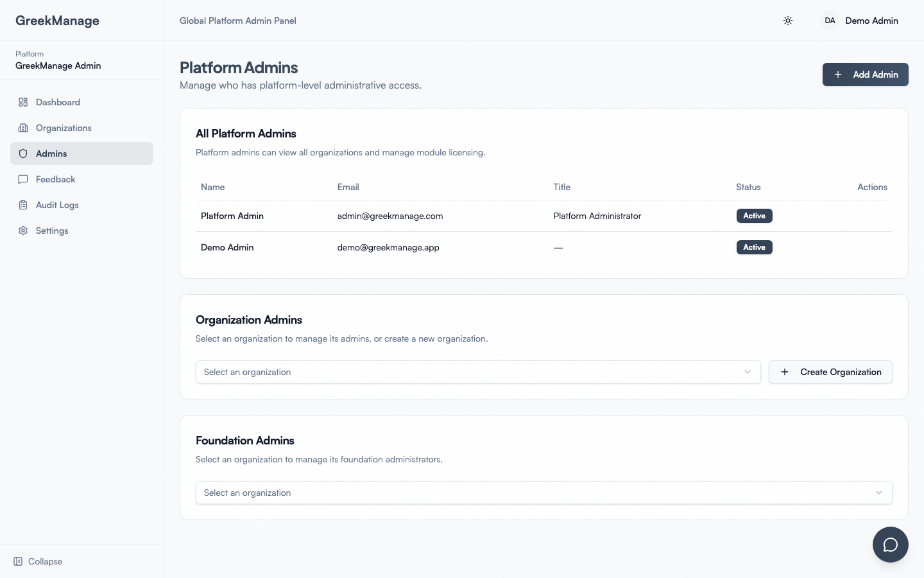This screenshot has height=578, width=924.
Task: Open the floating chat bubble button
Action: [x=890, y=545]
